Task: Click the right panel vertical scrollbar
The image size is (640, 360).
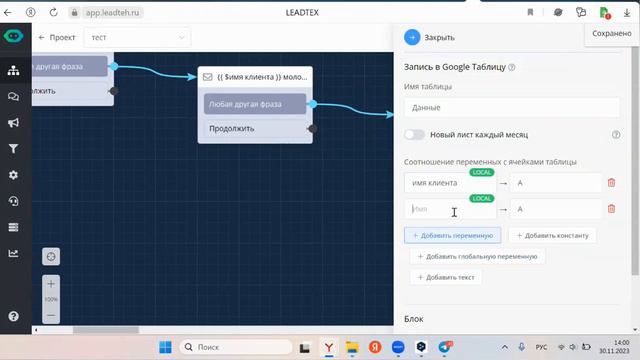Action: point(635,161)
